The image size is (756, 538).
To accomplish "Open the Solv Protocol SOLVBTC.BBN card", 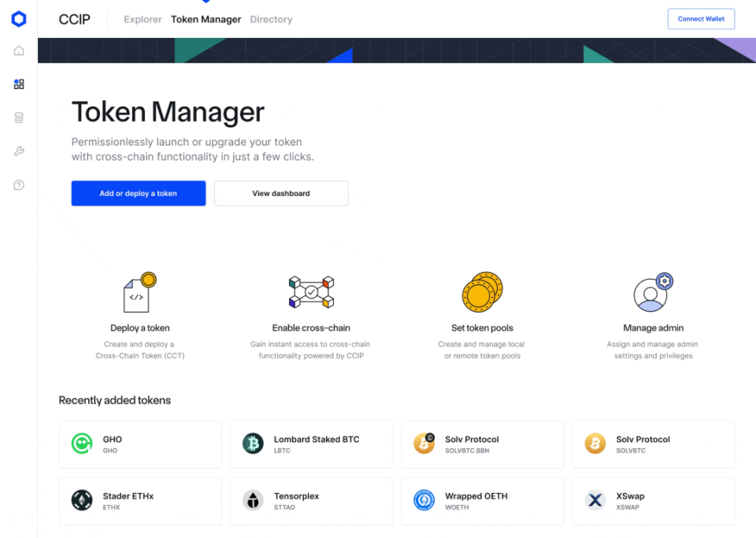I will pos(482,444).
